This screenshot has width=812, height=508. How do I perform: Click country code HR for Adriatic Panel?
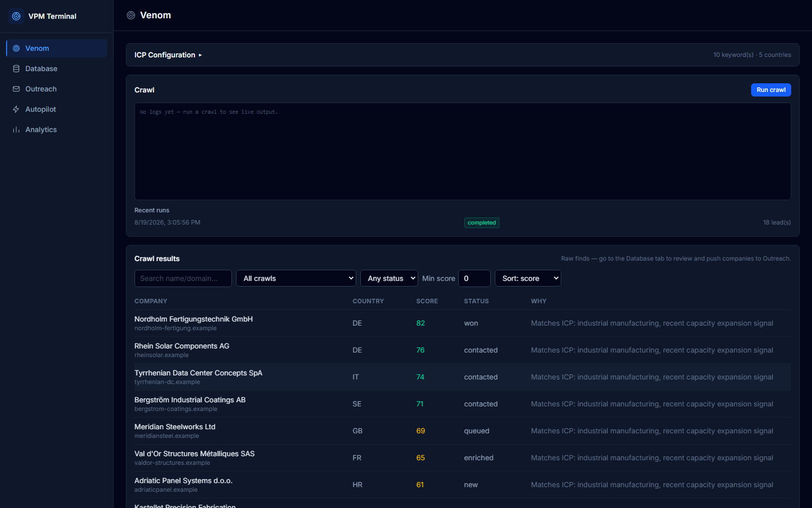tap(358, 485)
